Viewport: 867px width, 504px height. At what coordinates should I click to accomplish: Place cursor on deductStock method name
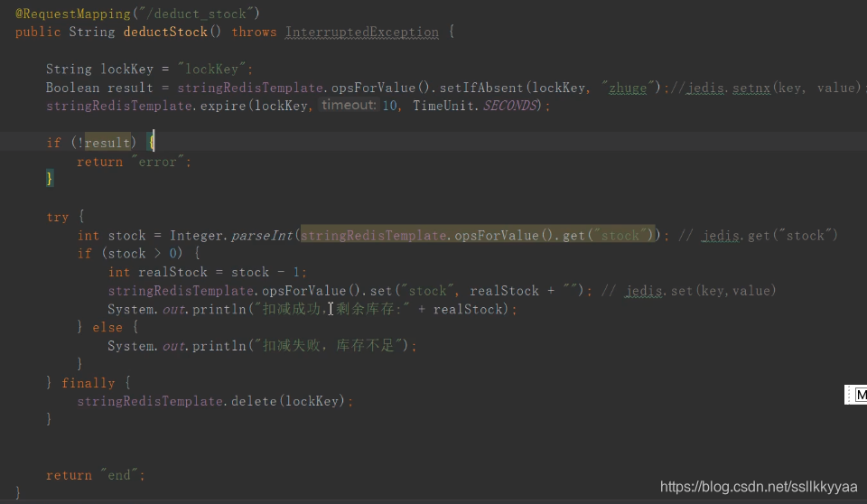tap(165, 33)
